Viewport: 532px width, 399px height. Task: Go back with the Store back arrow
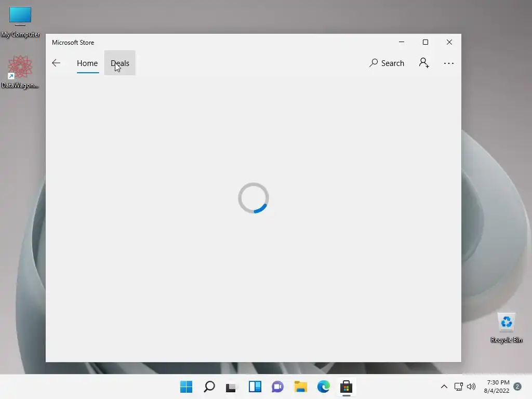[56, 63]
